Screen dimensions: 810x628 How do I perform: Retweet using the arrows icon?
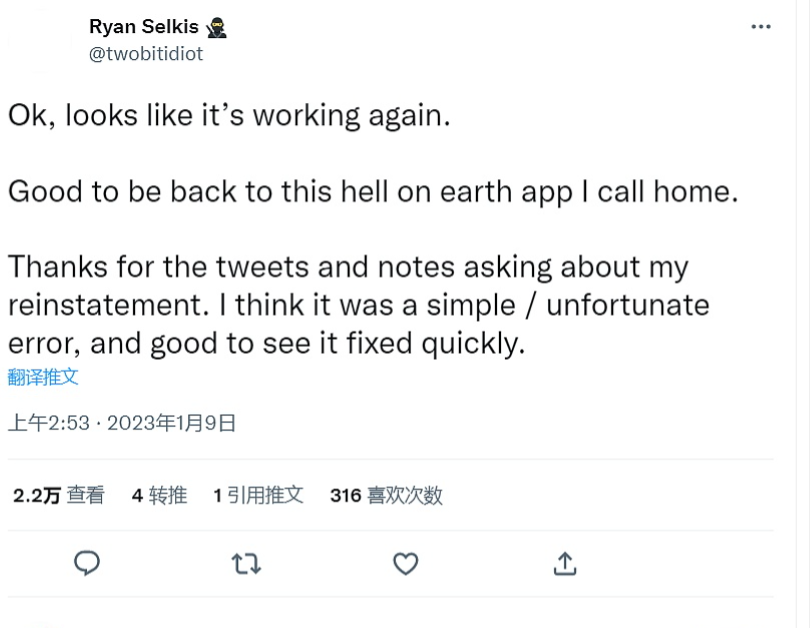pos(246,564)
